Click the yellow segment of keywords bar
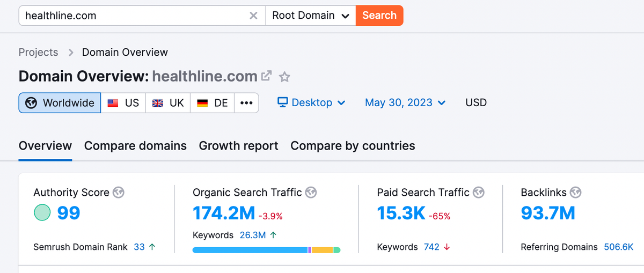 point(323,250)
